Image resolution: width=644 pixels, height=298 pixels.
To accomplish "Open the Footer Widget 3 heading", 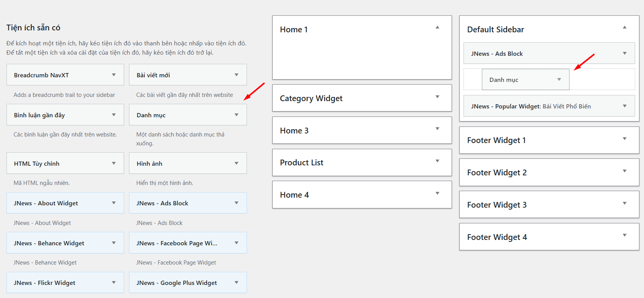I will tap(497, 205).
